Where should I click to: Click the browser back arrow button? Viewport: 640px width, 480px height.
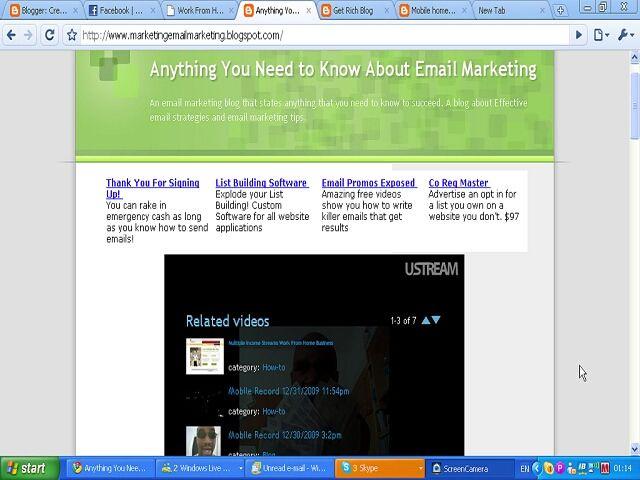pos(11,35)
